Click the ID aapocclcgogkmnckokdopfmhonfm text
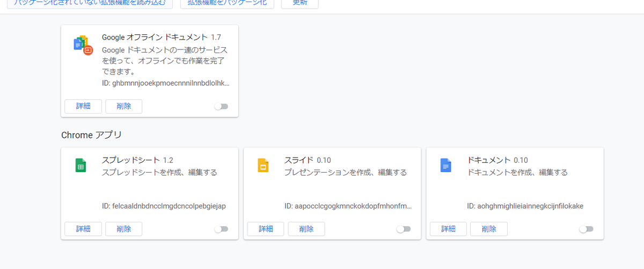The image size is (644, 269). click(x=348, y=206)
